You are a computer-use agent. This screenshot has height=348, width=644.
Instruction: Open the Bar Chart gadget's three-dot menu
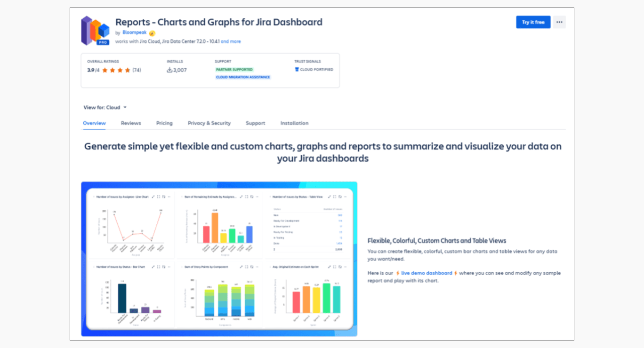(x=169, y=267)
